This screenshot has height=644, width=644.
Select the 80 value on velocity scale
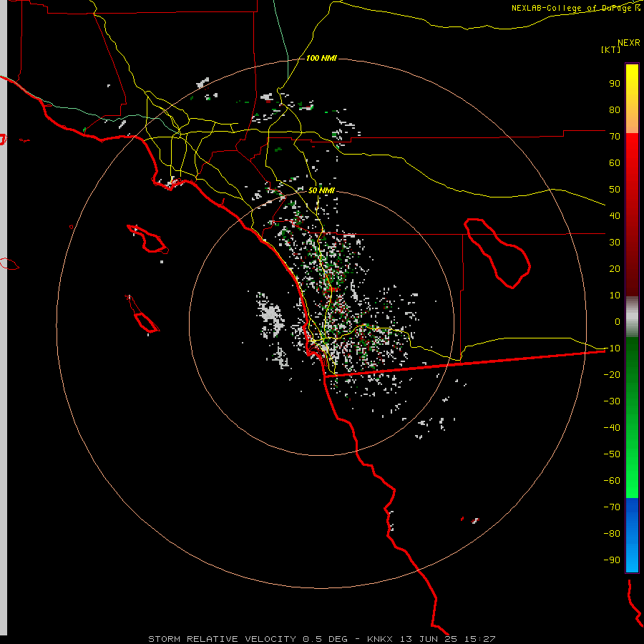(x=615, y=109)
